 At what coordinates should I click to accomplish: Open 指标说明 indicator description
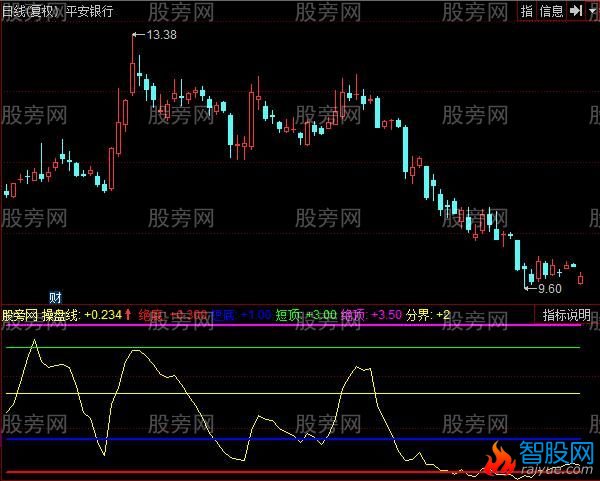566,315
